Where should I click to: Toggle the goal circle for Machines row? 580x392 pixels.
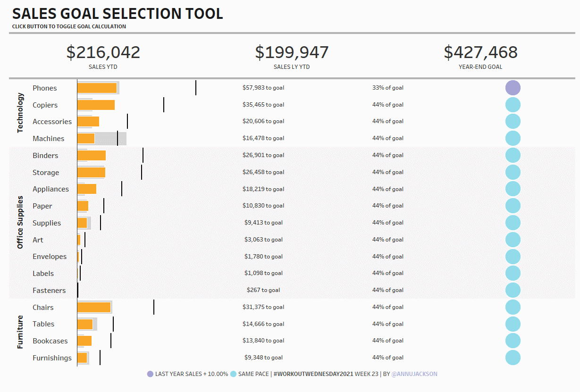click(x=513, y=138)
